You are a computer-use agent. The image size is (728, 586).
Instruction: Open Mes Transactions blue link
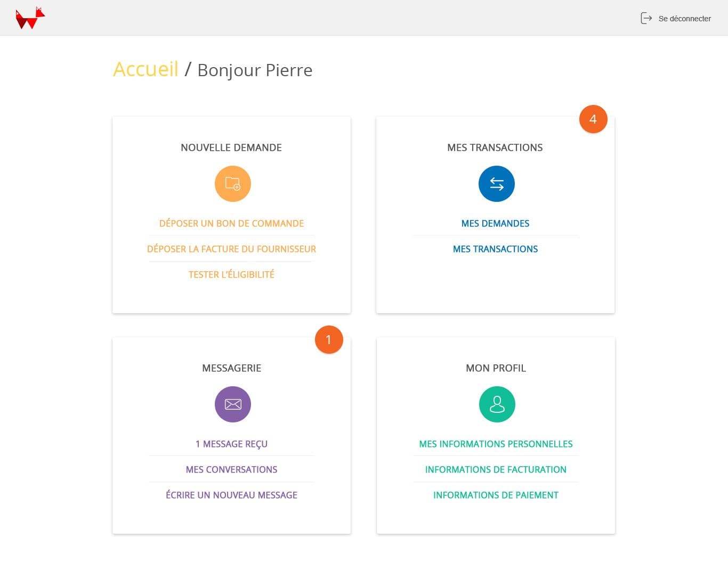pyautogui.click(x=495, y=249)
